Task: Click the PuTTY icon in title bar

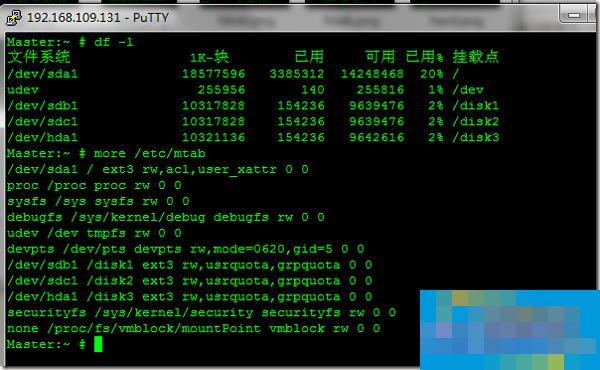Action: point(14,18)
